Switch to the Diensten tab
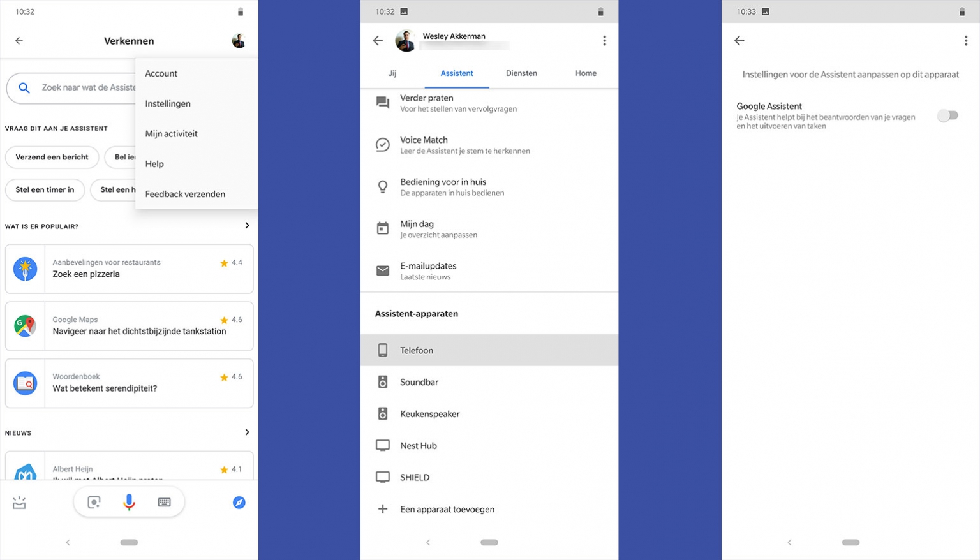The height and width of the screenshot is (560, 980). click(x=521, y=73)
